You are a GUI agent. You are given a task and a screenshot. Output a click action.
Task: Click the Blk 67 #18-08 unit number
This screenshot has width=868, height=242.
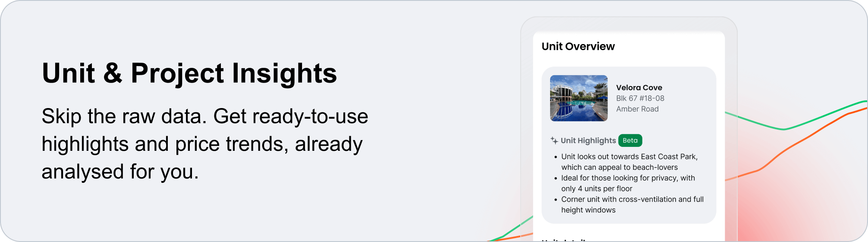(x=640, y=99)
